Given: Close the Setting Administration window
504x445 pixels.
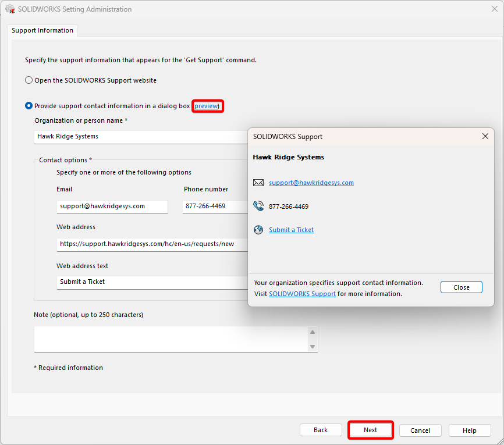Looking at the screenshot, I should point(495,9).
